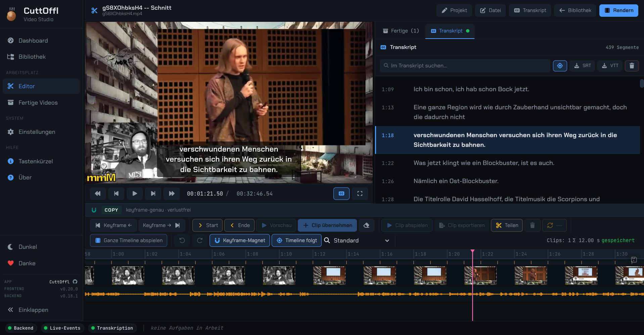Toggle transcript auto-follow target icon
644x335 pixels.
point(560,66)
